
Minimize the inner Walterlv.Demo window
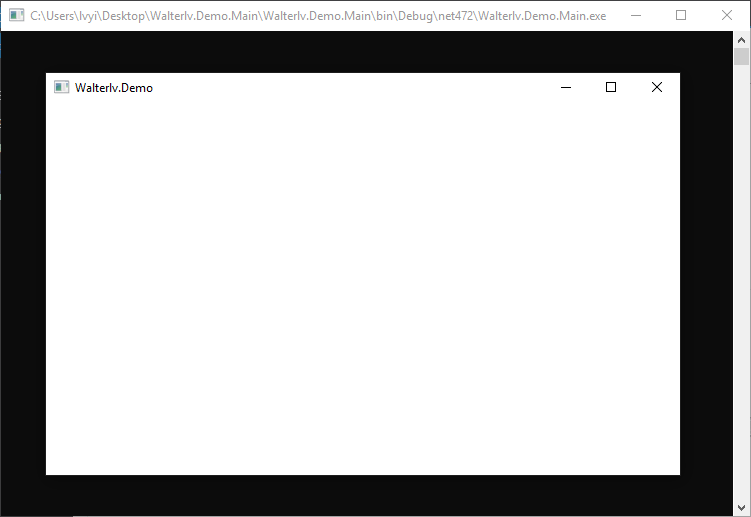[566, 87]
